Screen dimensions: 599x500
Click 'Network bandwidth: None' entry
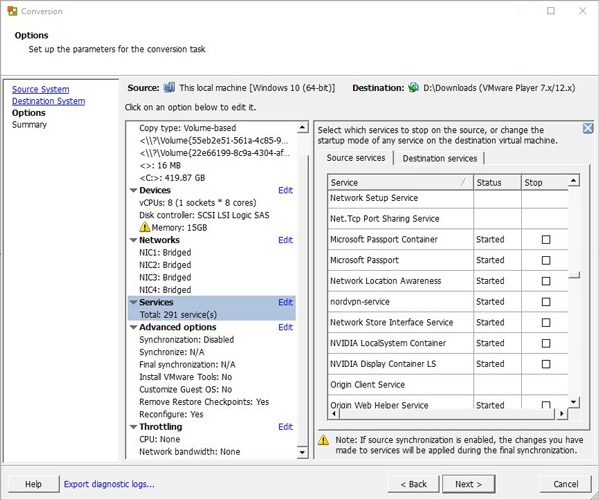(x=189, y=451)
